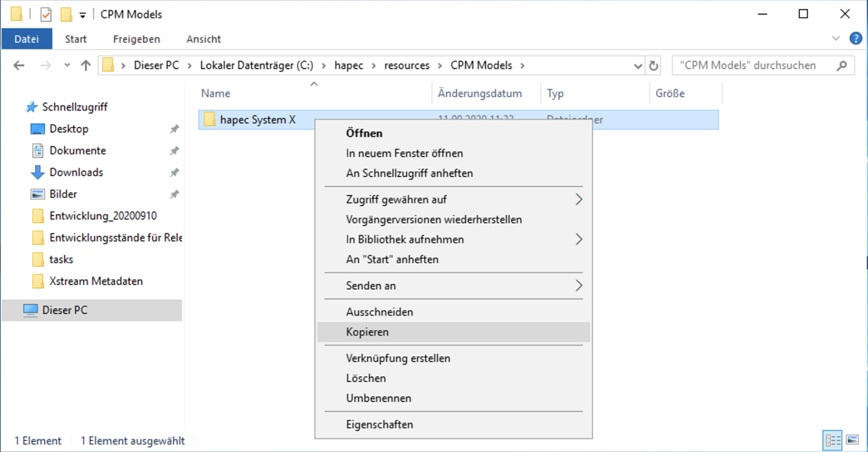This screenshot has height=452, width=868.
Task: Unpin Desktop from Schnellzugriff via pin icon
Action: click(174, 129)
